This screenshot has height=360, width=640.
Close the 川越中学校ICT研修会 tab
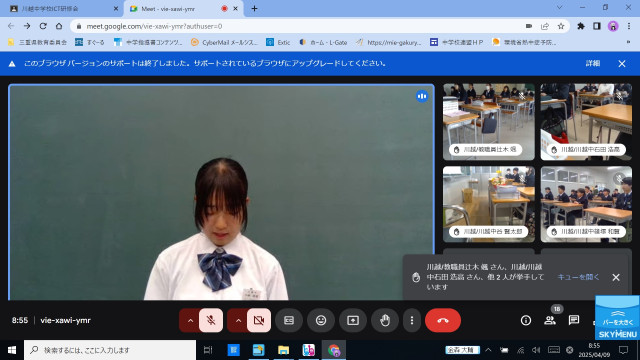click(116, 9)
